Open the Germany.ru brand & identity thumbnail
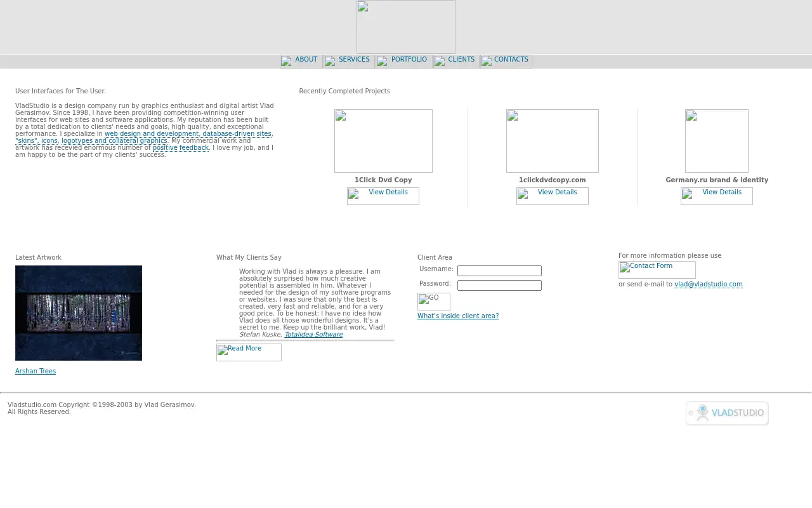This screenshot has height=508, width=812. click(717, 141)
